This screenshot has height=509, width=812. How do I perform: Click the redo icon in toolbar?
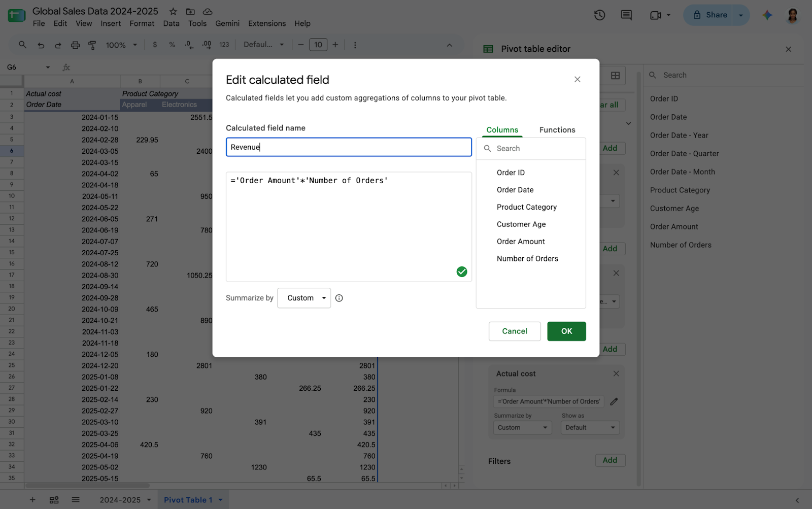pos(58,45)
